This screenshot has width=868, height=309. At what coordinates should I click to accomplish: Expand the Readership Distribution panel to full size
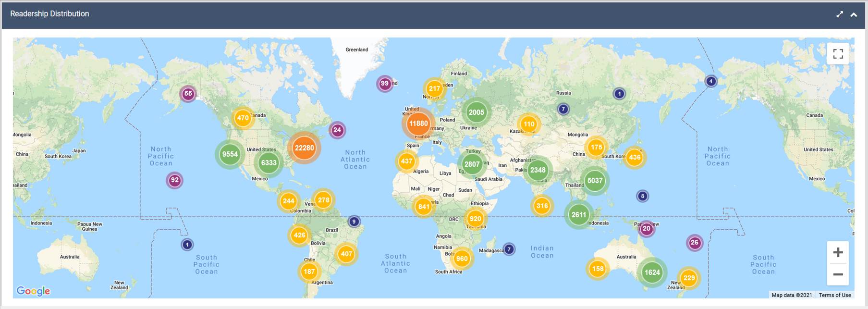pos(839,14)
